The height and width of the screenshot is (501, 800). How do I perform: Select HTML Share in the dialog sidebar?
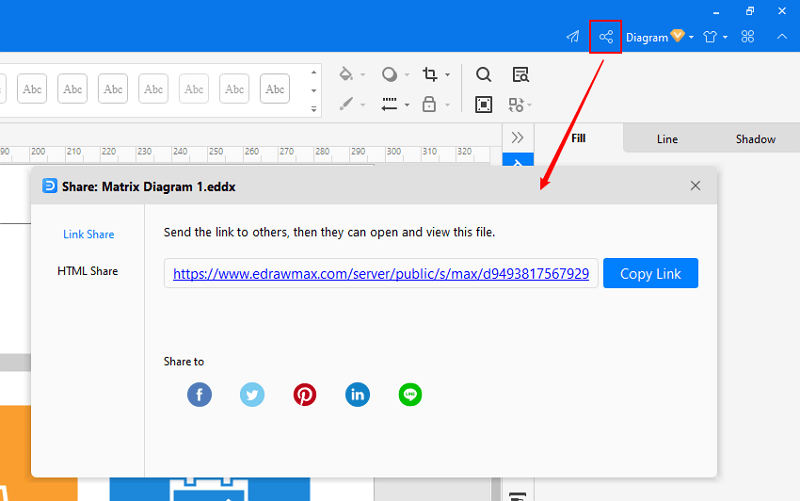click(88, 271)
